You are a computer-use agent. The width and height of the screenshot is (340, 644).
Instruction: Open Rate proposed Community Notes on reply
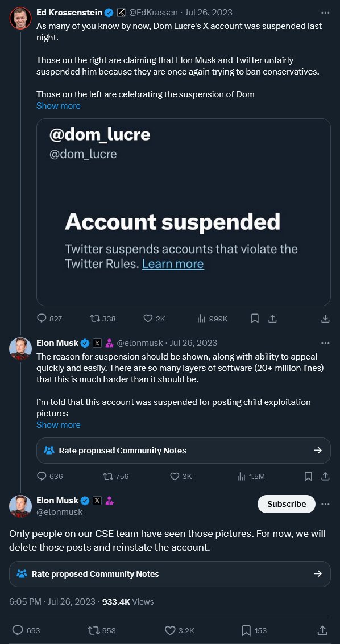[184, 451]
